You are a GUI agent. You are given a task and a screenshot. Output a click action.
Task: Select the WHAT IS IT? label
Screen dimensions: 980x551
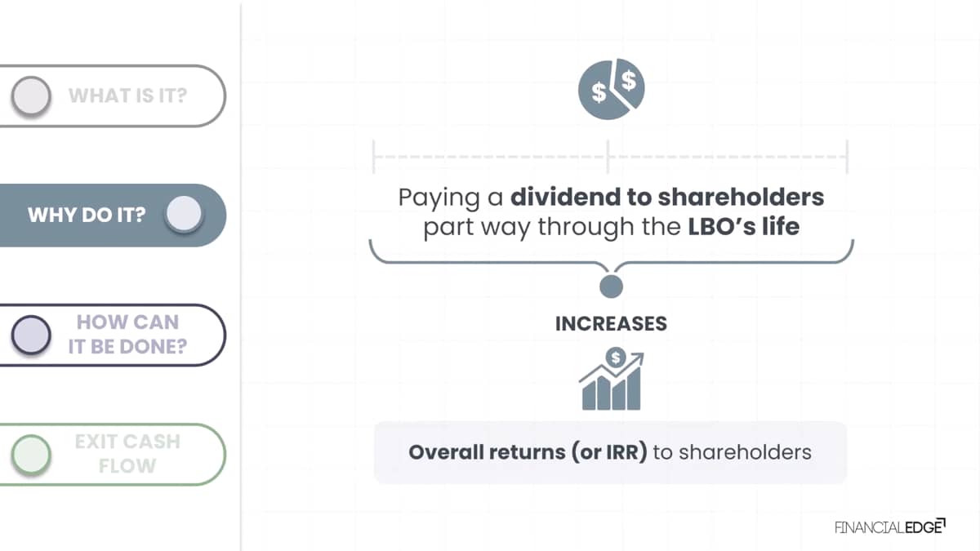(127, 96)
